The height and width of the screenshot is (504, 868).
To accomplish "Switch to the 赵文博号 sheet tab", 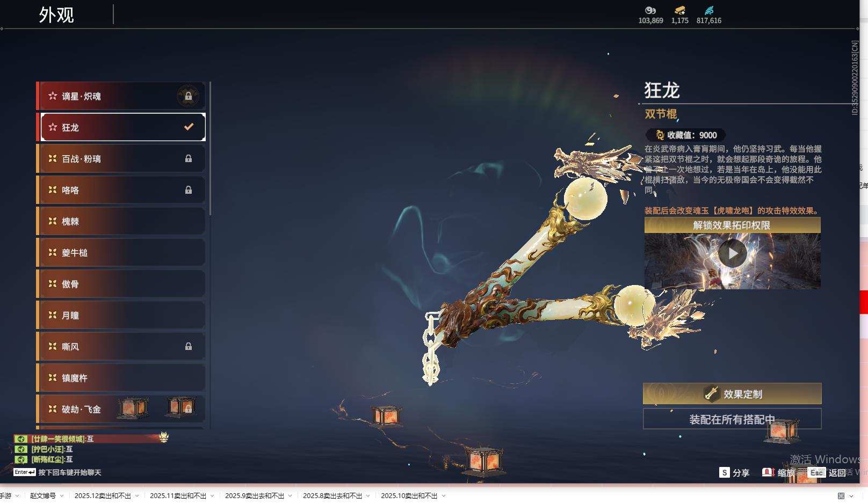I will point(43,496).
